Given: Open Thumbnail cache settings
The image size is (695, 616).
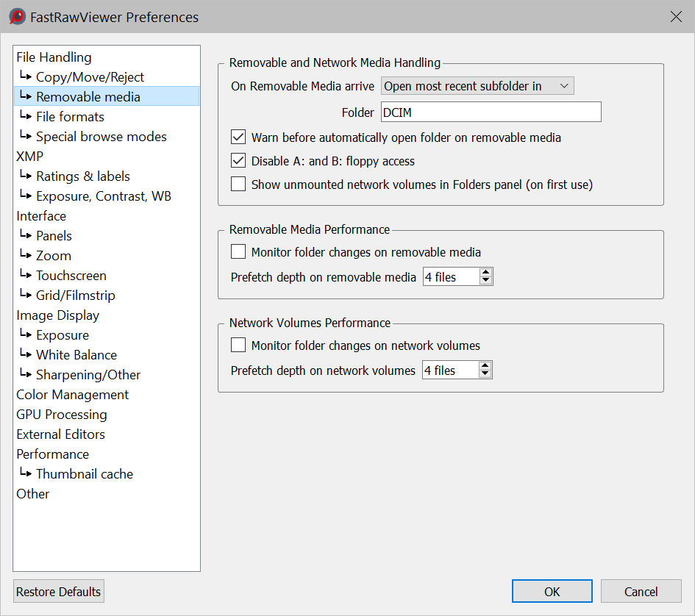Looking at the screenshot, I should pyautogui.click(x=85, y=474).
